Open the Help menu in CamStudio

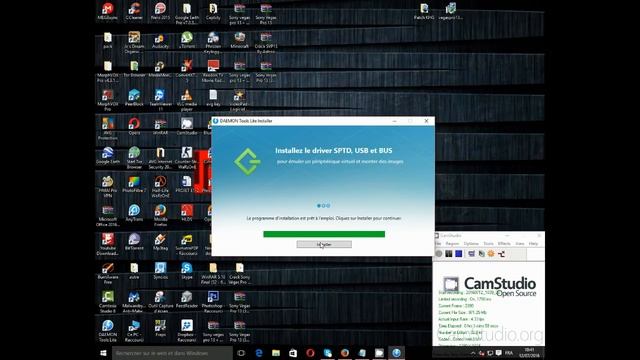pos(533,244)
